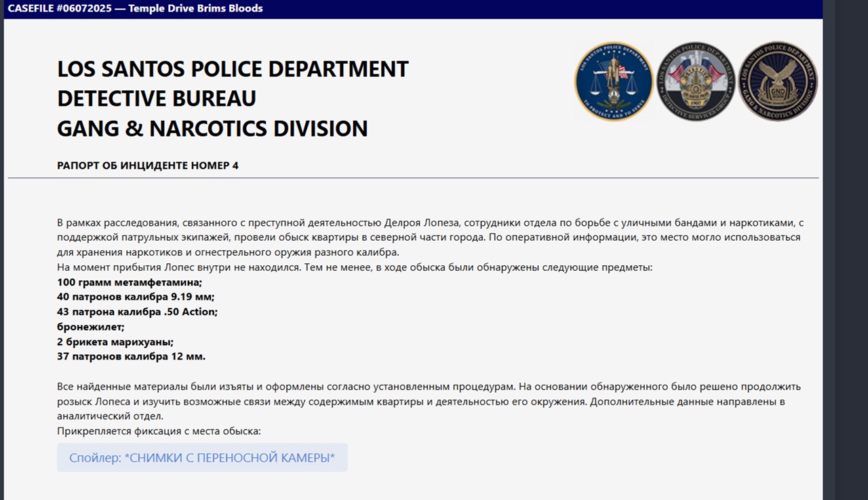This screenshot has height=500, width=868.
Task: Click the Detective Services Group badge
Action: point(696,81)
